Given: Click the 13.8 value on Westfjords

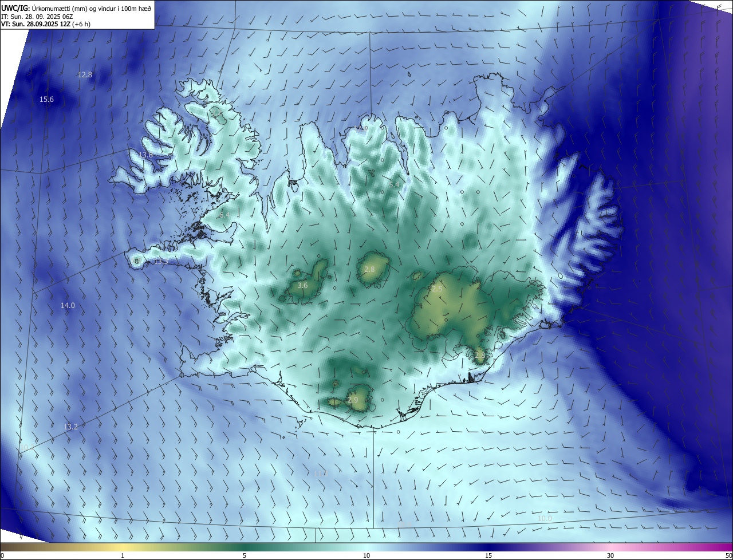Looking at the screenshot, I should pos(146,155).
